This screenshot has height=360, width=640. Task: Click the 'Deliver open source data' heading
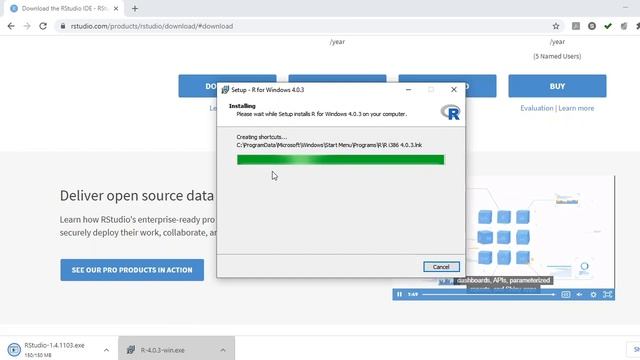[x=137, y=196]
